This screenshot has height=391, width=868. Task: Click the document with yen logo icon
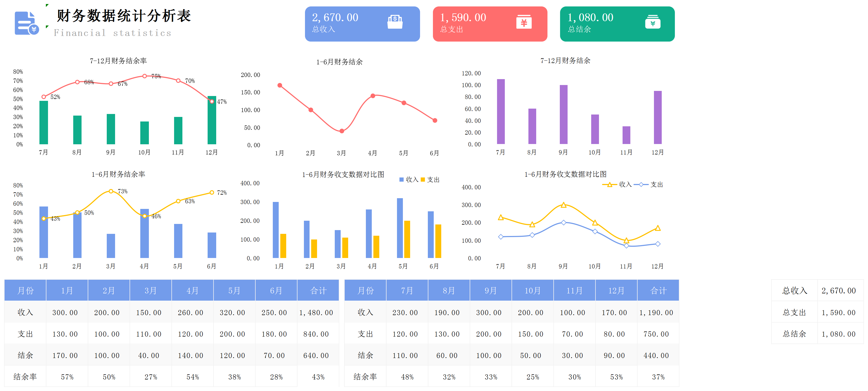(26, 23)
